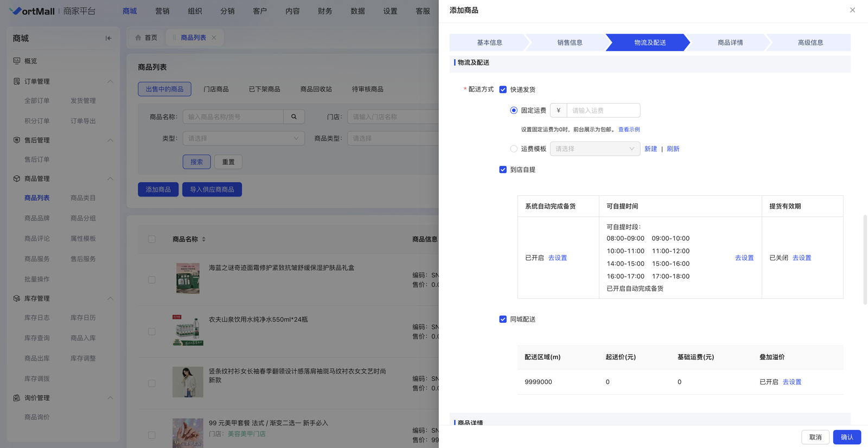The height and width of the screenshot is (448, 868).
Task: Click the 库存管理 icon in sidebar
Action: tap(17, 298)
